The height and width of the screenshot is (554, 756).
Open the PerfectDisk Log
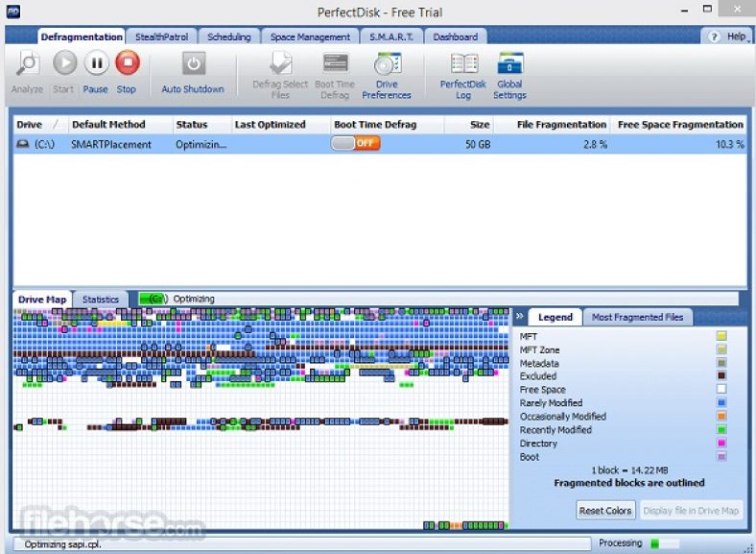coord(463,64)
